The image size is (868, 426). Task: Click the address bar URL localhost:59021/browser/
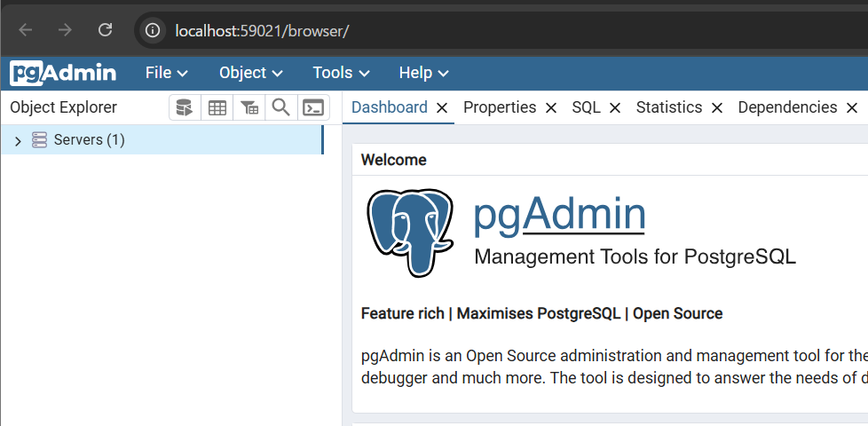pyautogui.click(x=262, y=30)
